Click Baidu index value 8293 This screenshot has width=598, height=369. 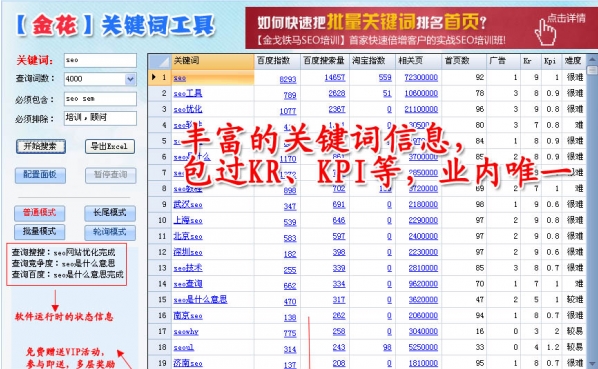coord(288,79)
